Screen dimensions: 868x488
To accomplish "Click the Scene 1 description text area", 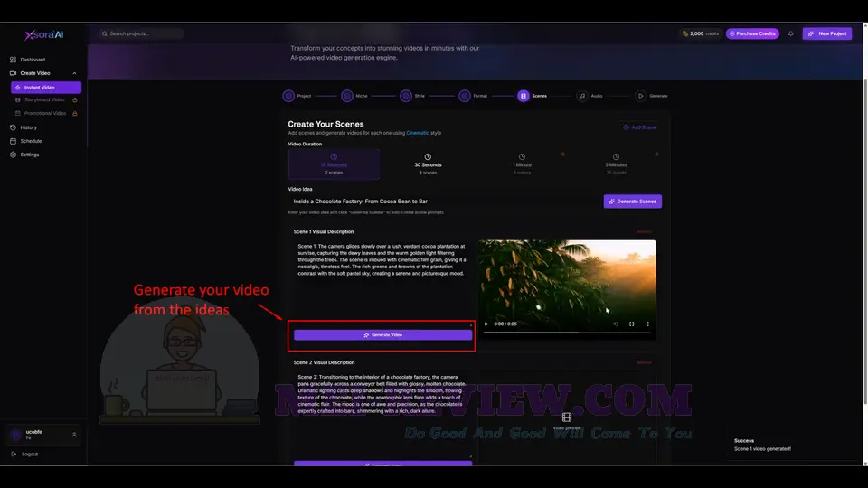I will pos(382,282).
